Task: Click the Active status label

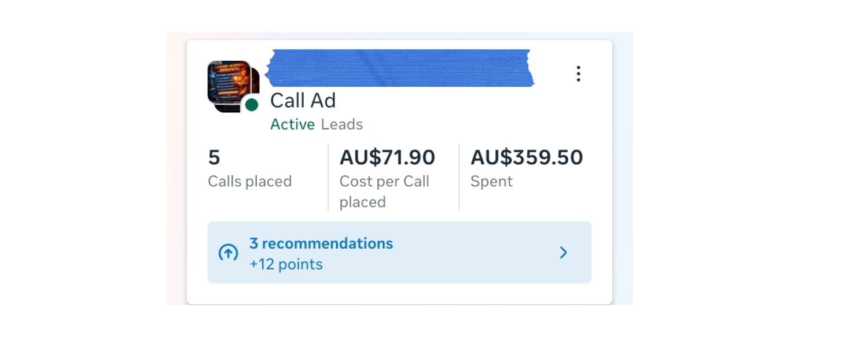Action: [292, 124]
